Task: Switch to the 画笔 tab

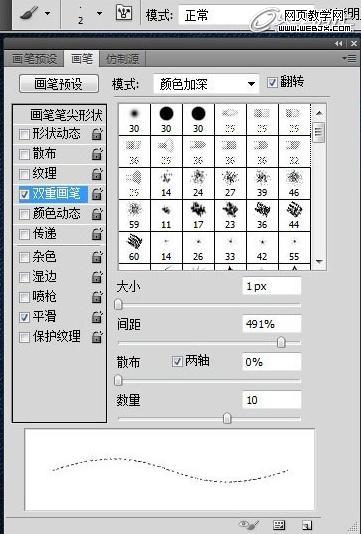Action: (x=82, y=59)
